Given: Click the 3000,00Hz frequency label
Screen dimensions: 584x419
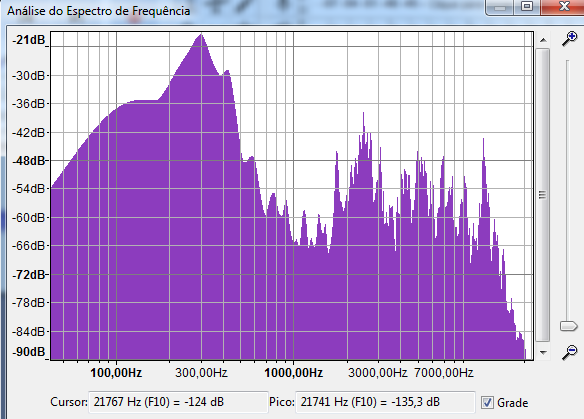Looking at the screenshot, I should pyautogui.click(x=378, y=373).
